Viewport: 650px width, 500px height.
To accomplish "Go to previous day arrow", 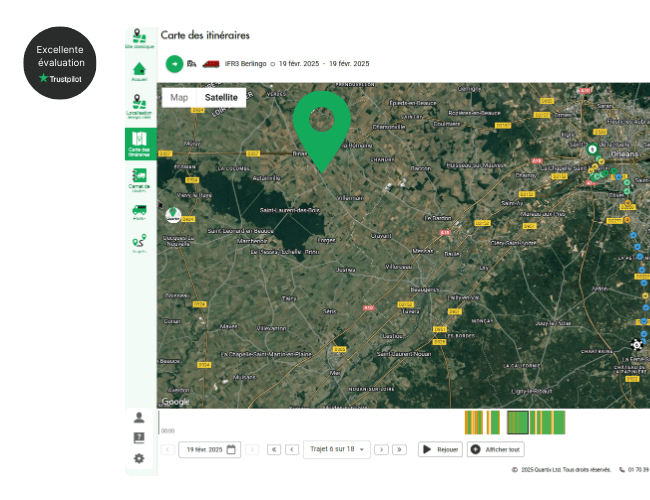I will click(x=167, y=449).
